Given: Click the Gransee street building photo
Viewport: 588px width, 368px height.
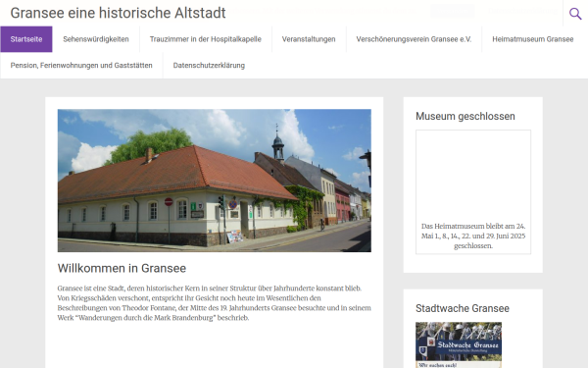Looking at the screenshot, I should pyautogui.click(x=214, y=181).
